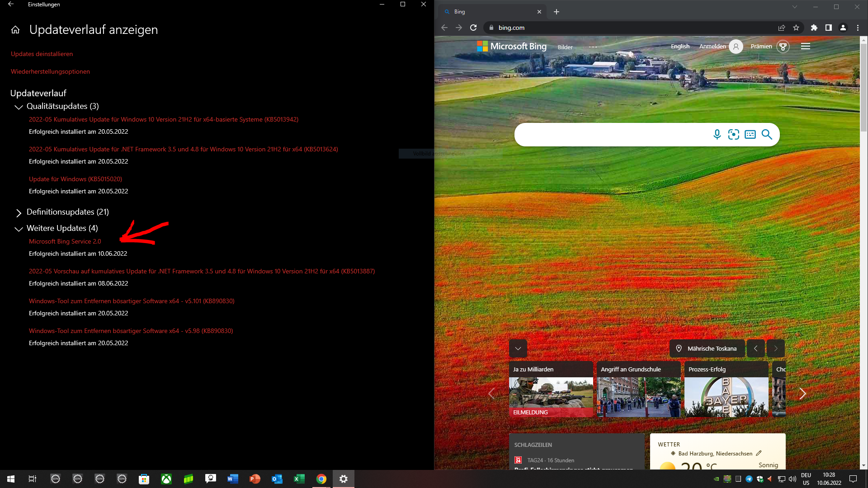The height and width of the screenshot is (488, 868).
Task: Open Chrome profile icon
Action: click(x=843, y=28)
